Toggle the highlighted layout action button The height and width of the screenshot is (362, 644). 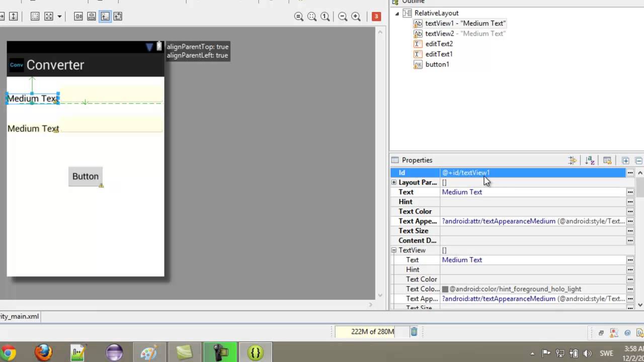pyautogui.click(x=105, y=17)
